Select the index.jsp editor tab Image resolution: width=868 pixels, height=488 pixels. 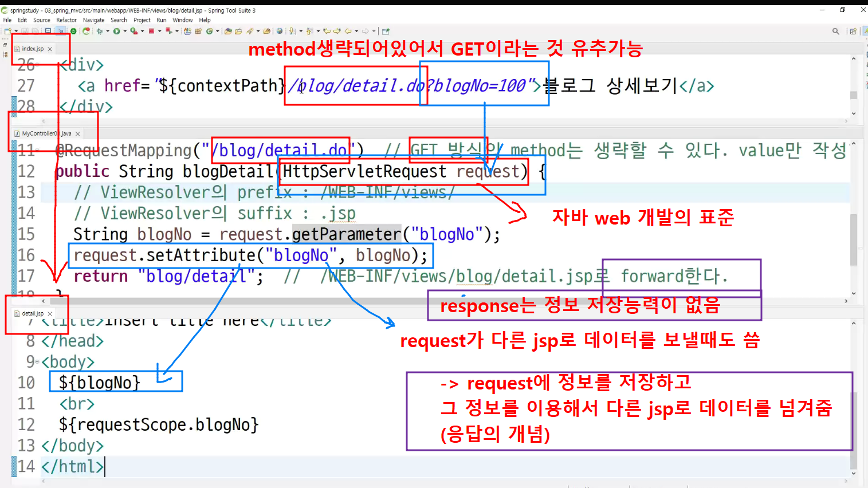[33, 49]
